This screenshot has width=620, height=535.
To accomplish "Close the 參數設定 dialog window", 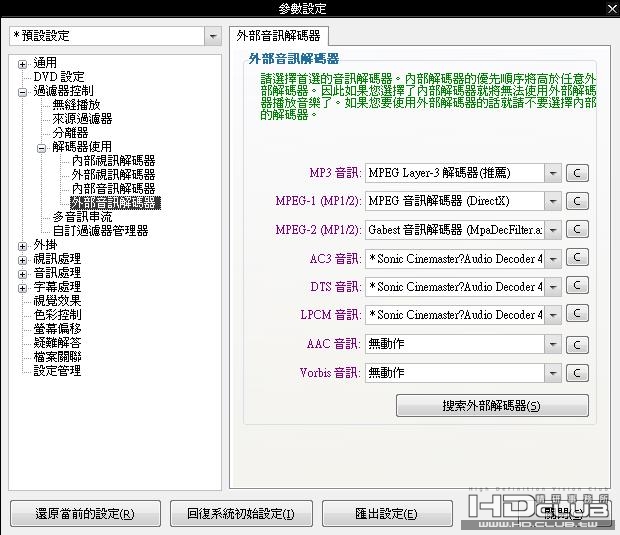I will (612, 8).
